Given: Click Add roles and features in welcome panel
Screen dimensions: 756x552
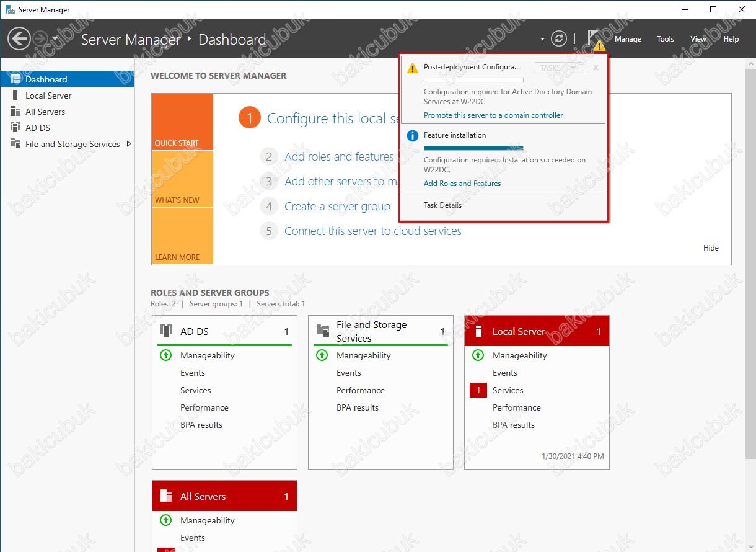Looking at the screenshot, I should pos(339,157).
